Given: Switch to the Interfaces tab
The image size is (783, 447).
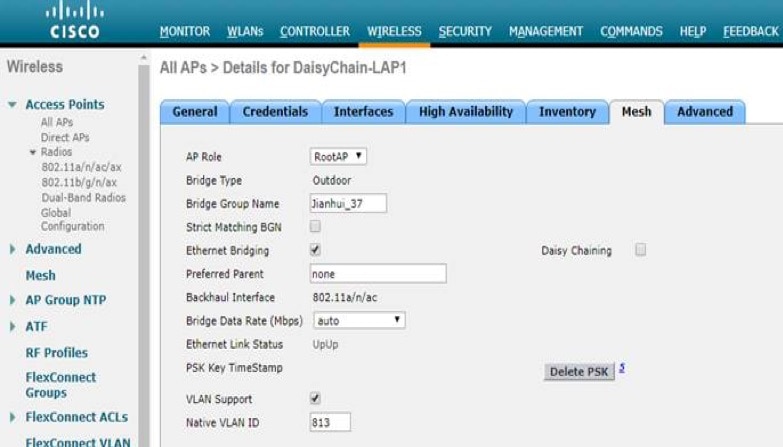Looking at the screenshot, I should pyautogui.click(x=364, y=112).
